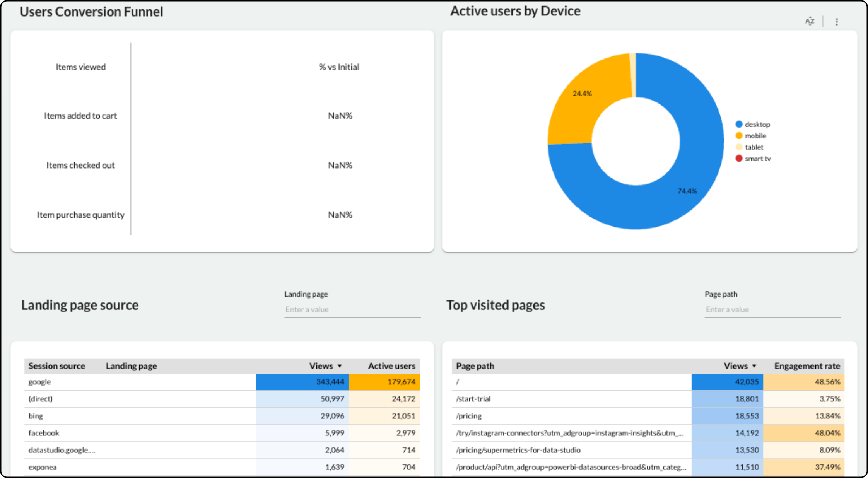Open the three-dot more options menu
Viewport: 868px width, 478px height.
click(x=837, y=22)
